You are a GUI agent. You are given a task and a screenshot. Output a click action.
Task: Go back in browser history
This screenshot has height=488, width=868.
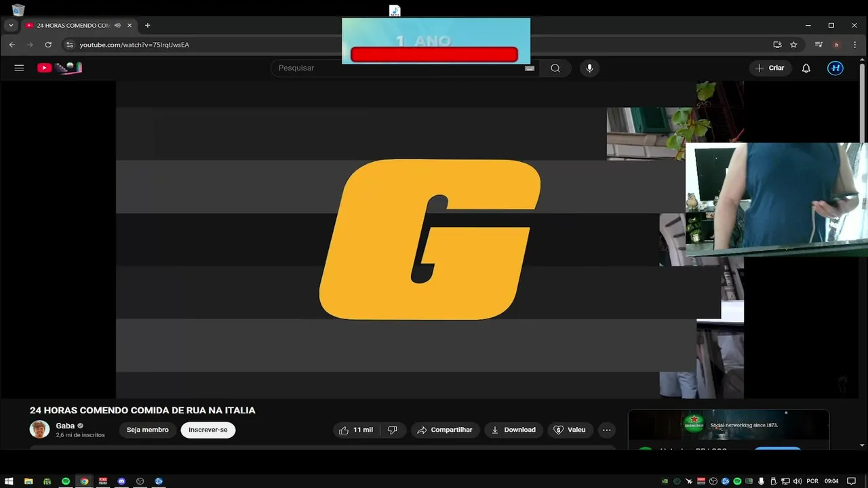[x=12, y=45]
